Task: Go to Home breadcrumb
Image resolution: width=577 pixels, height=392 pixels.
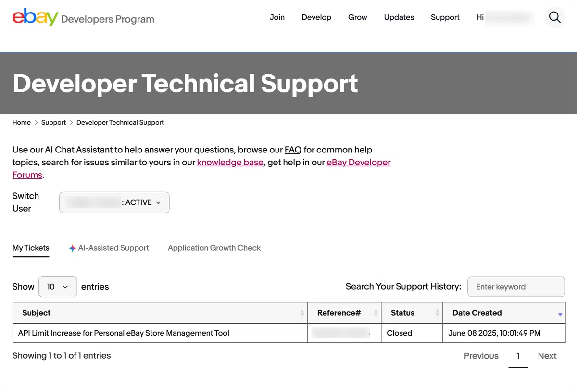Action: (x=22, y=123)
